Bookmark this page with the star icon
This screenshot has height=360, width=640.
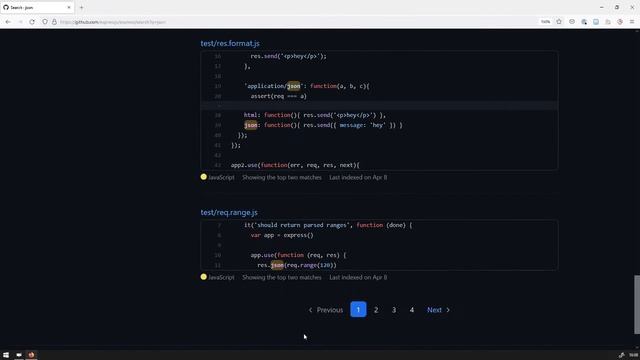559,22
